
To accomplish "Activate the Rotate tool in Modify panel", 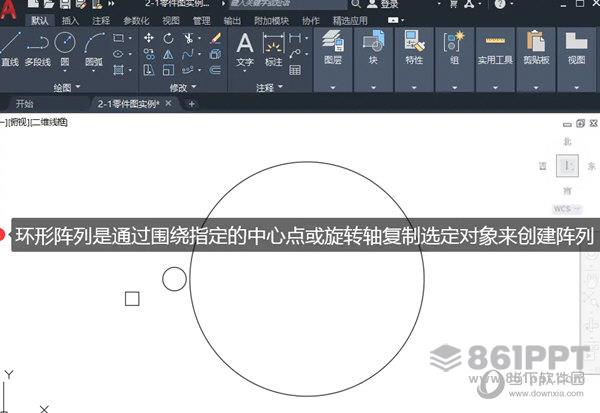I will [169, 38].
